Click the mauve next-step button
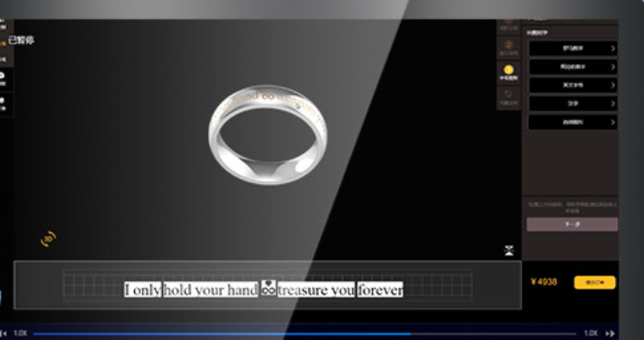Viewport: 644px width, 340px height. tap(573, 224)
